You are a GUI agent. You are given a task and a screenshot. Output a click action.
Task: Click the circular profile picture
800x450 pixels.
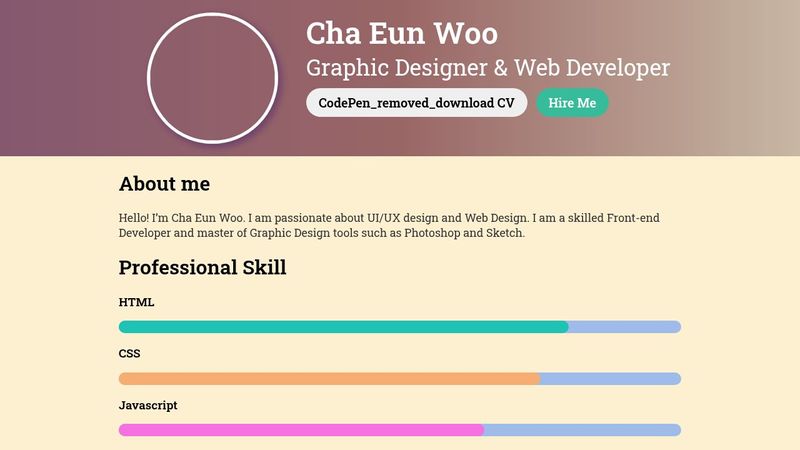(x=212, y=78)
